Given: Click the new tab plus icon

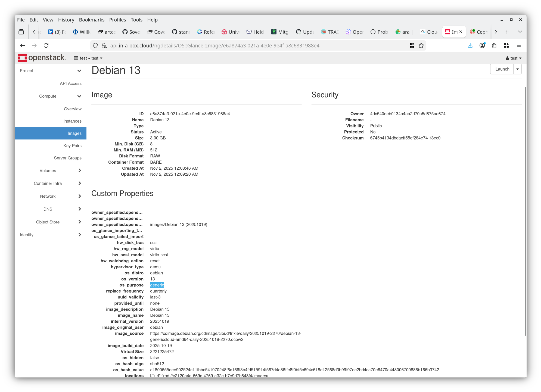Looking at the screenshot, I should 507,32.
